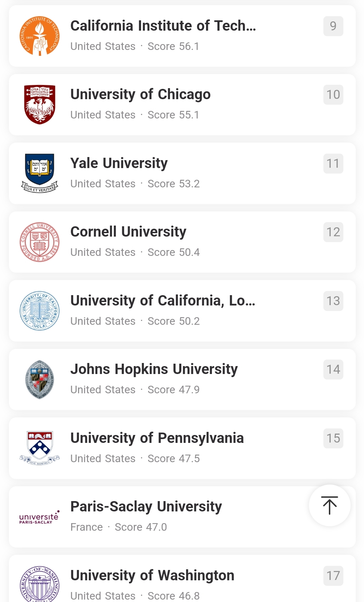Click the University of Washington seal

pos(40,584)
